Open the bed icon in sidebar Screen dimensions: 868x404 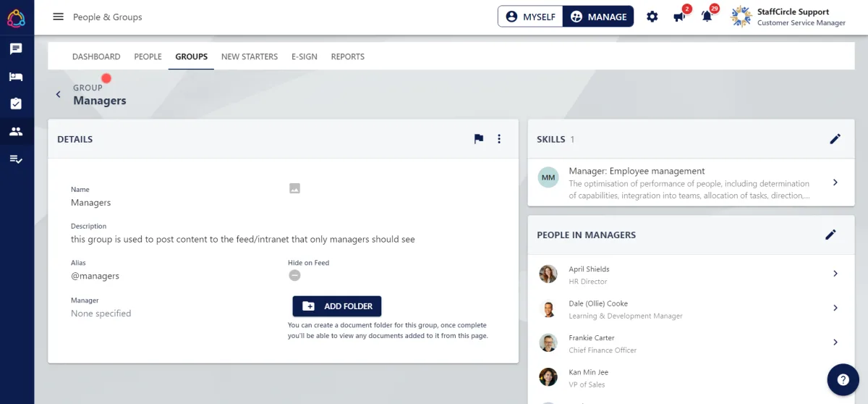click(16, 76)
